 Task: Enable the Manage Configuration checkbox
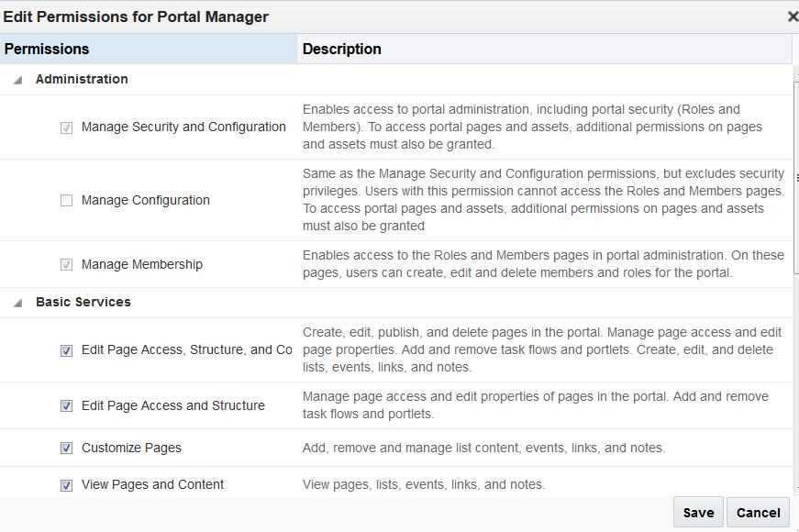tap(66, 201)
